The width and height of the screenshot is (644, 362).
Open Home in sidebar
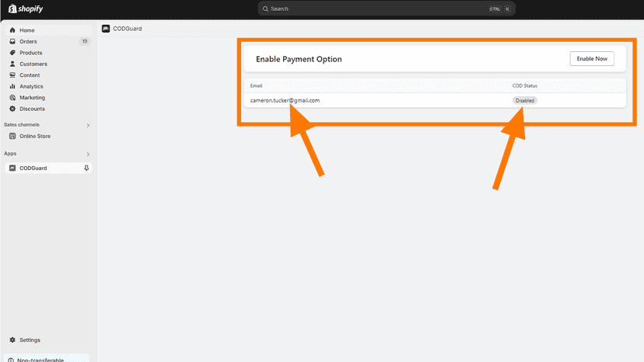(x=48, y=30)
